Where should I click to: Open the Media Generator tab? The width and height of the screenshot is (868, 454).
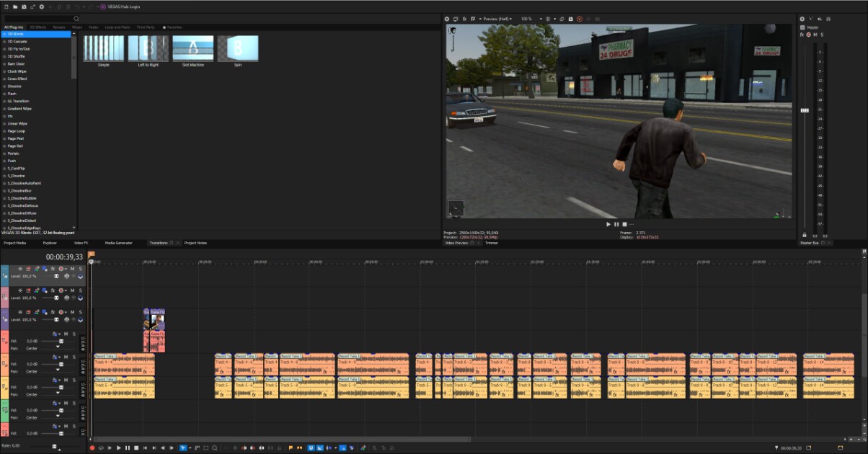tap(119, 243)
